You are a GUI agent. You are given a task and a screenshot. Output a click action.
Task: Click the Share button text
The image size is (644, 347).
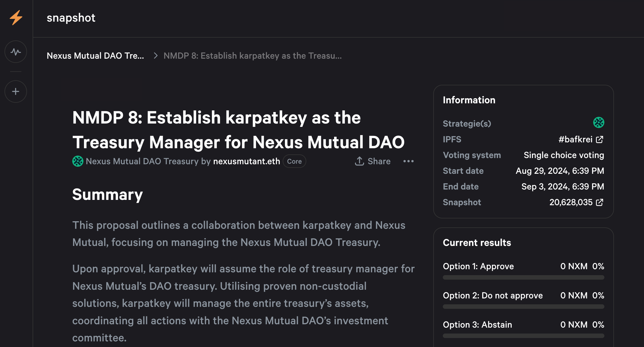coord(379,161)
